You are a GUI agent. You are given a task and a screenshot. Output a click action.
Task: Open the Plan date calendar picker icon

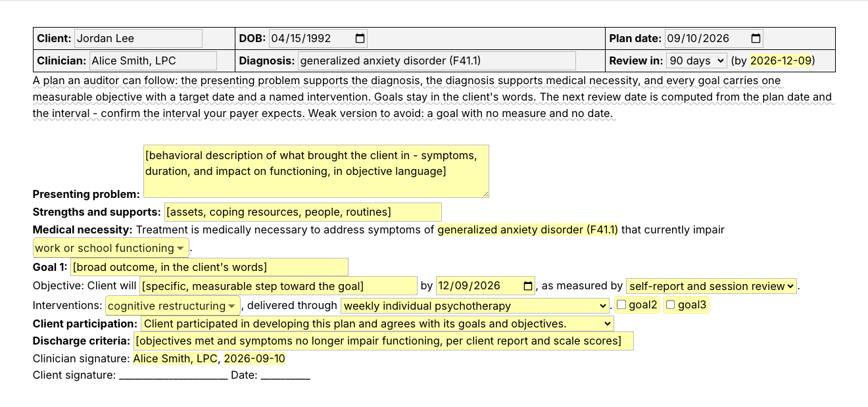point(756,38)
